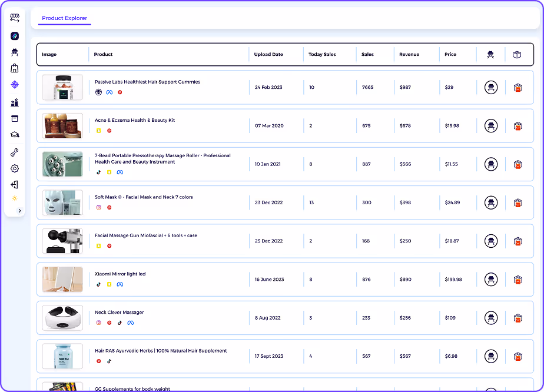Click spy button for Neck Clever Massager row
The height and width of the screenshot is (392, 544).
[x=491, y=318]
